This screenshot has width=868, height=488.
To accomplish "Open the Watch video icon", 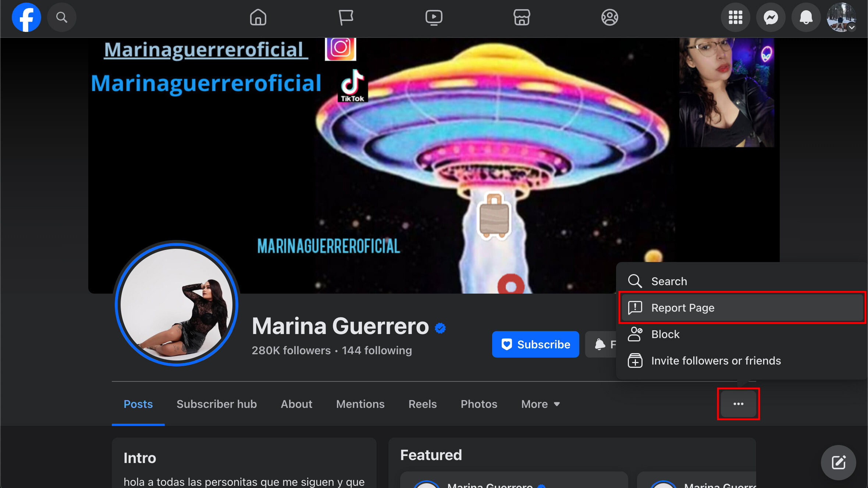I will [434, 17].
